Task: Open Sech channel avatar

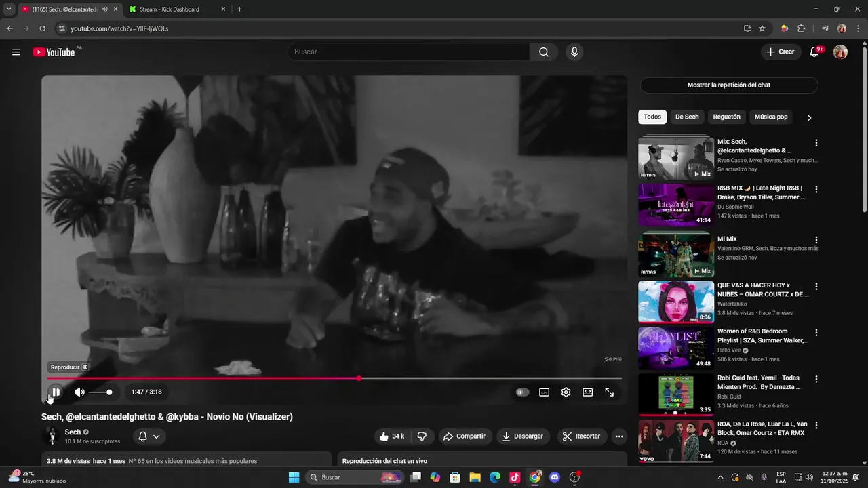Action: 51,436
